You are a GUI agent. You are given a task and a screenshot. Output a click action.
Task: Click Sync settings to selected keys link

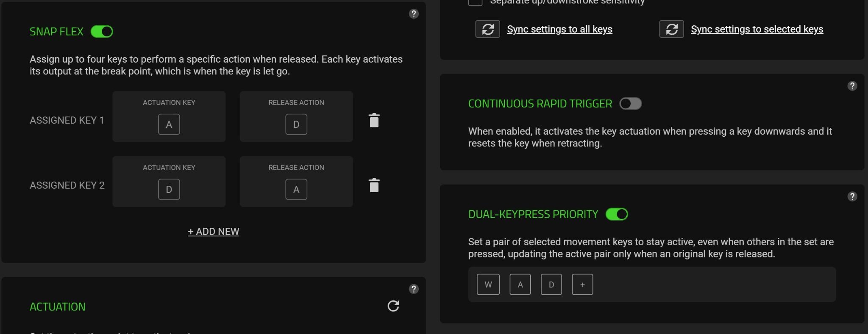757,29
